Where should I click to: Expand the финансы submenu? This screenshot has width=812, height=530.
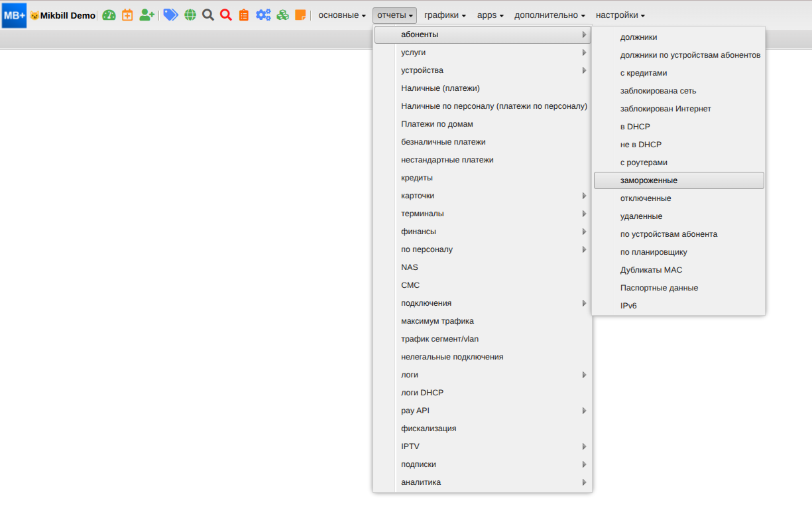pyautogui.click(x=483, y=232)
